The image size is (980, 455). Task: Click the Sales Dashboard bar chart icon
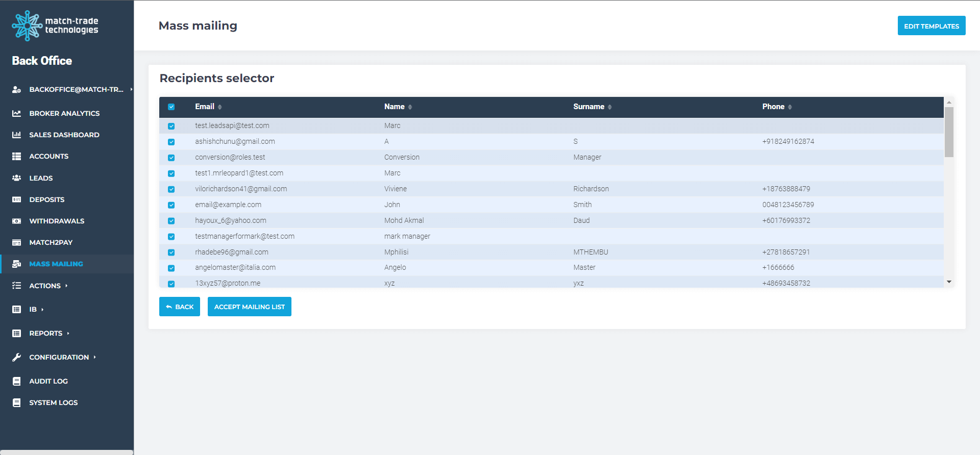(x=17, y=135)
